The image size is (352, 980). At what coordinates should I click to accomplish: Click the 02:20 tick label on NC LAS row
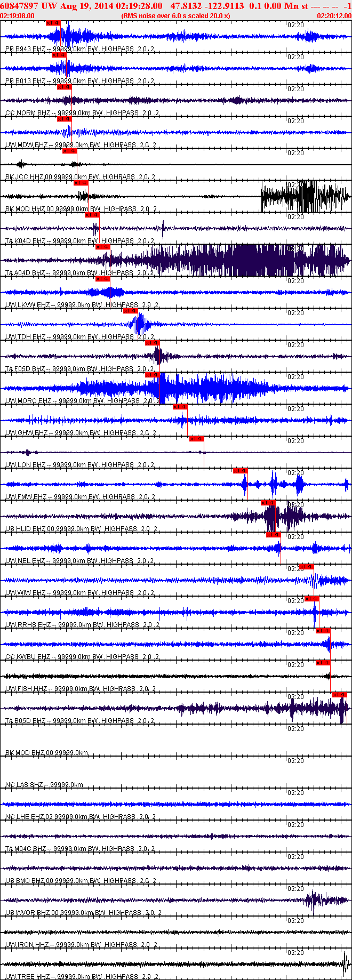tap(295, 761)
